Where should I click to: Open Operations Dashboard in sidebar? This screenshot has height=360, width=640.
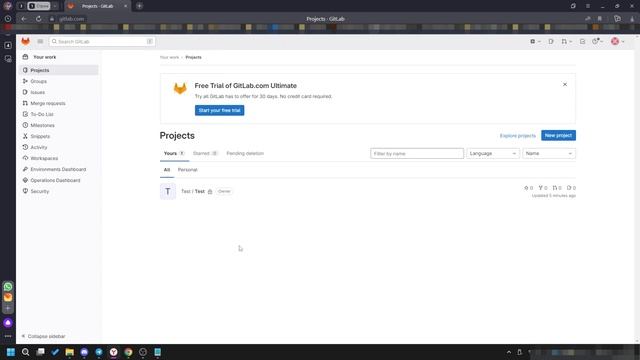pyautogui.click(x=59, y=180)
